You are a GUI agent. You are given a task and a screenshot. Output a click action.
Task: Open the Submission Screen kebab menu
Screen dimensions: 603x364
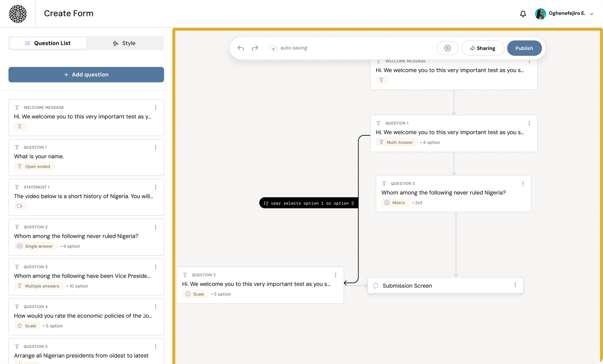(515, 285)
